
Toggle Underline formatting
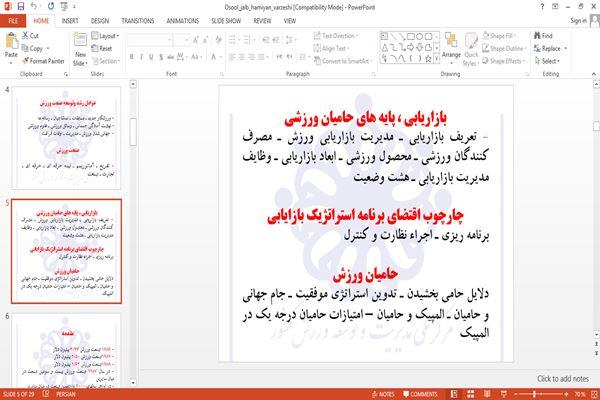[151, 57]
